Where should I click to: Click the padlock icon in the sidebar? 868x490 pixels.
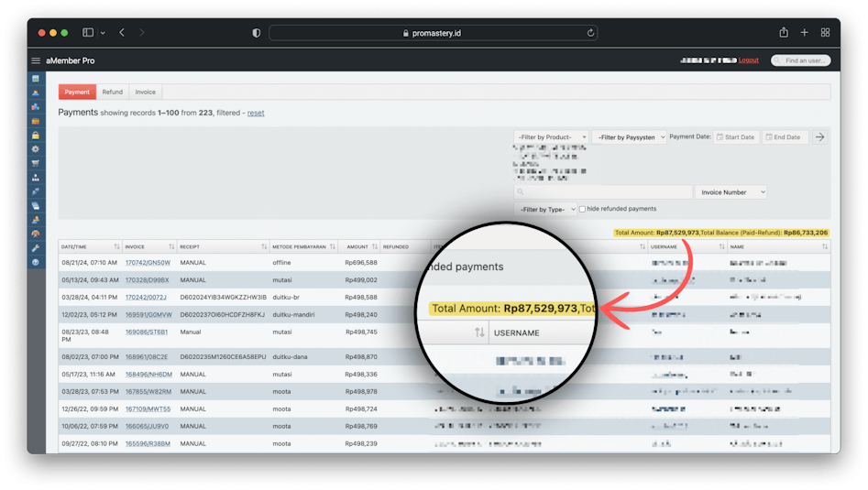(36, 135)
